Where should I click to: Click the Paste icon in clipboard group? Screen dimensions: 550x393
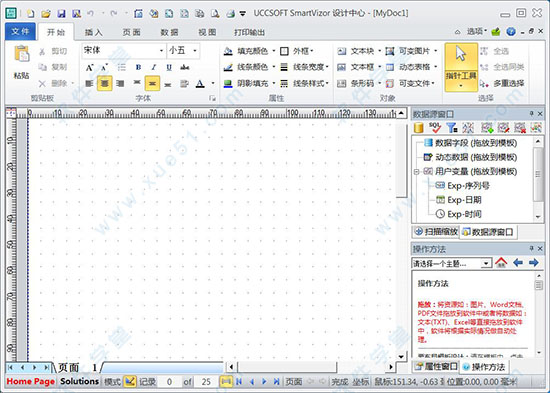tap(22, 54)
